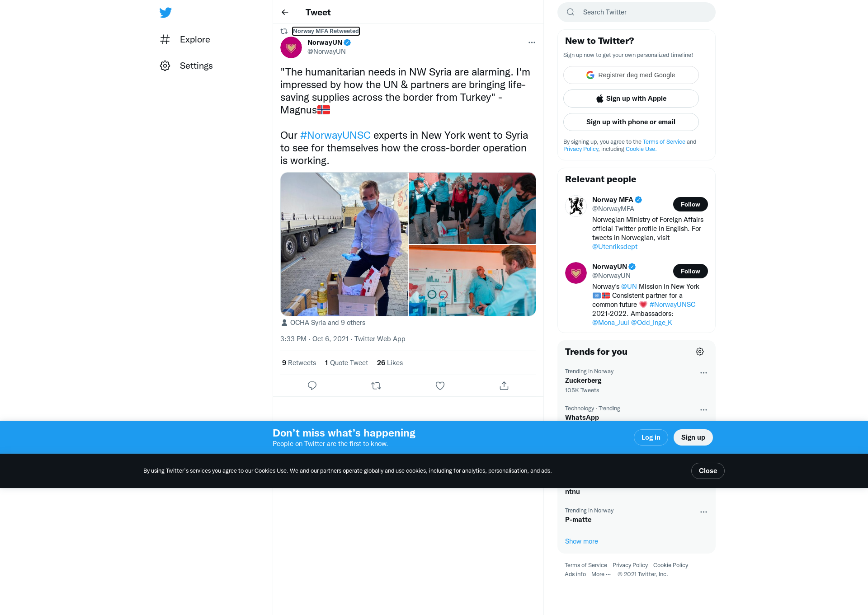Close the cookie notice banner
Screen dimensions: 868x615
click(708, 471)
